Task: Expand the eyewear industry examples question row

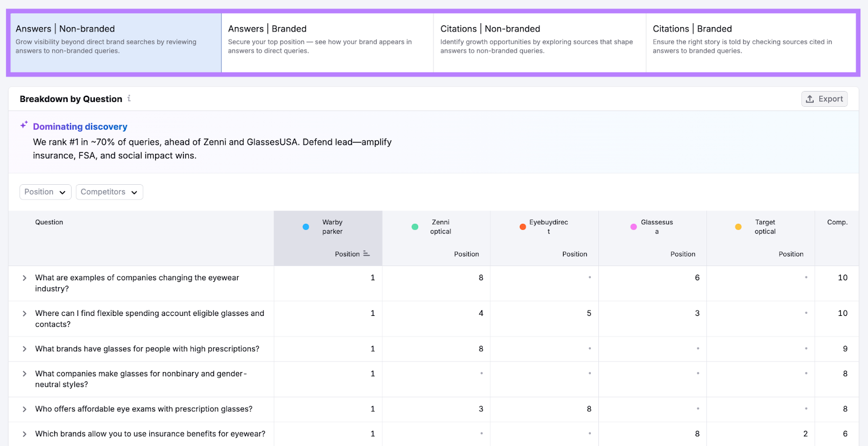Action: 24,278
